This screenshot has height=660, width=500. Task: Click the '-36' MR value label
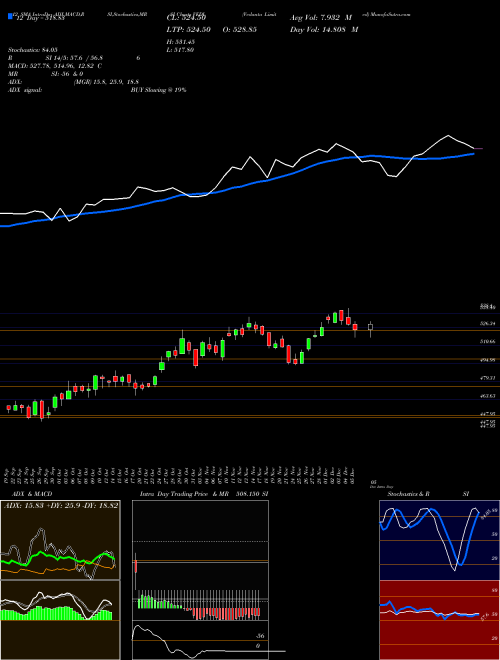click(x=261, y=636)
